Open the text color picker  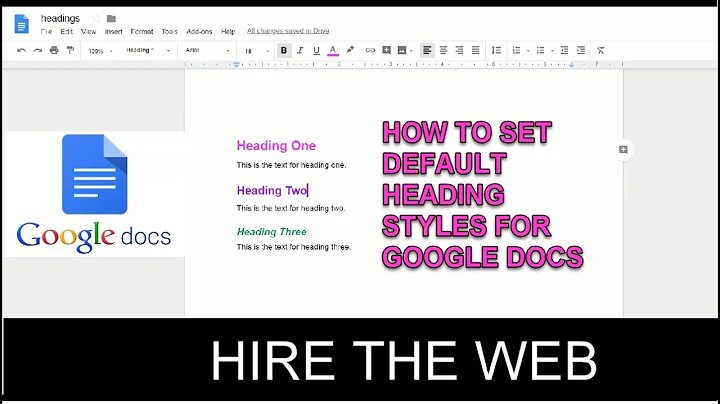pyautogui.click(x=333, y=50)
